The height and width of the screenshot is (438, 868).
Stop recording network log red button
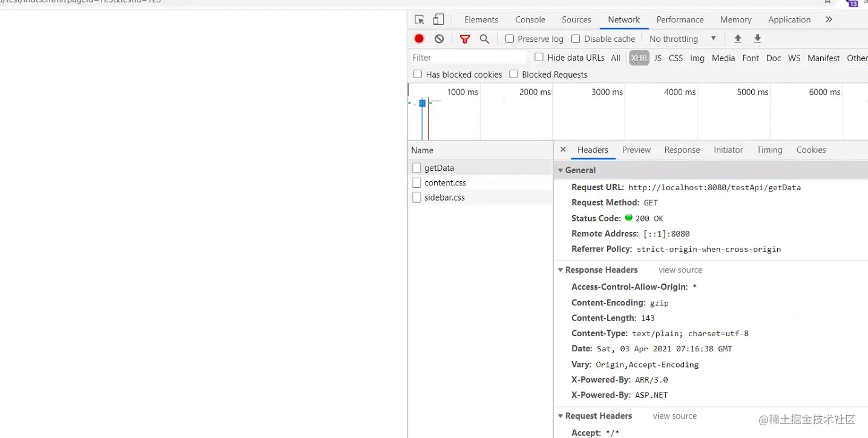point(419,39)
